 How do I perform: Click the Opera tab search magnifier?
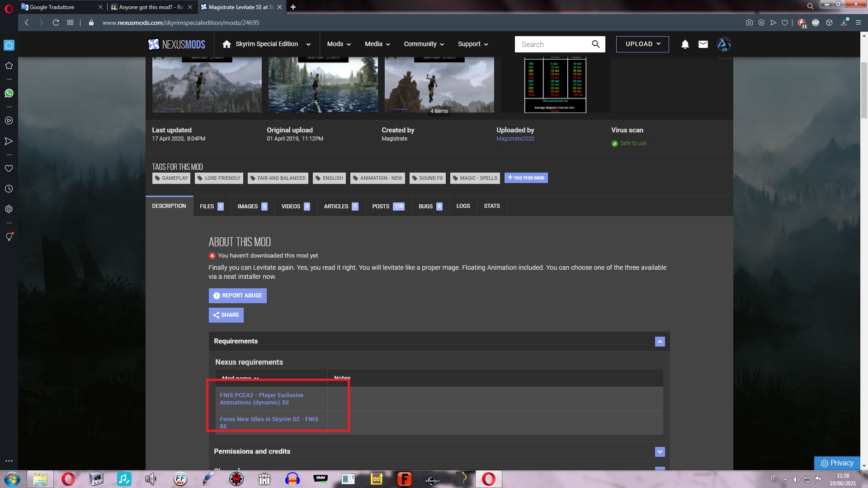(810, 6)
